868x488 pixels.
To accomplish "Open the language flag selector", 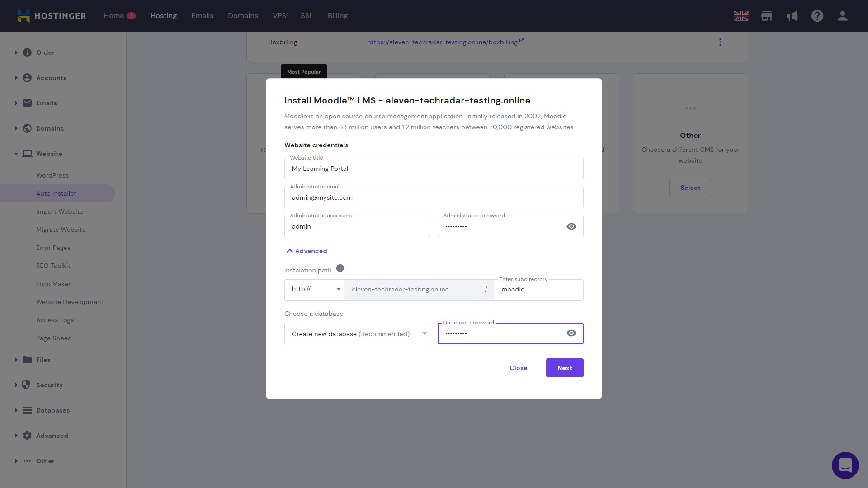I will (x=741, y=16).
